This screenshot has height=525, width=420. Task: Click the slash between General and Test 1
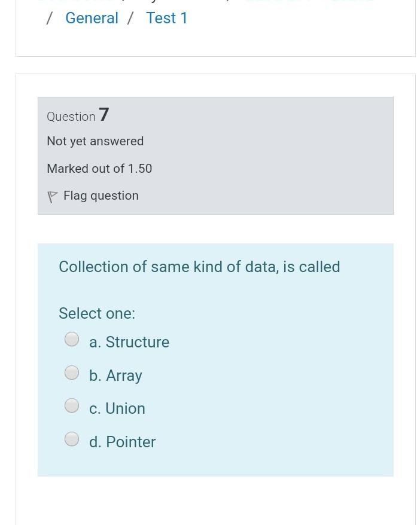pyautogui.click(x=130, y=19)
